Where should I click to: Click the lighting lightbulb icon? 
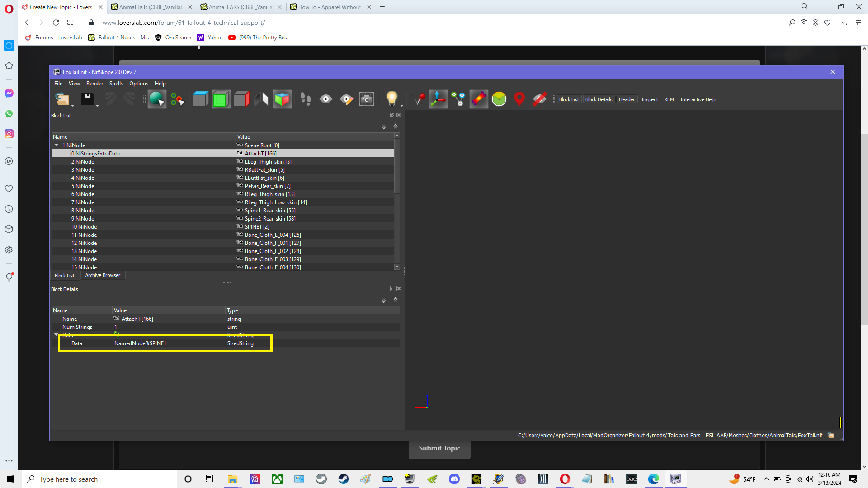392,99
